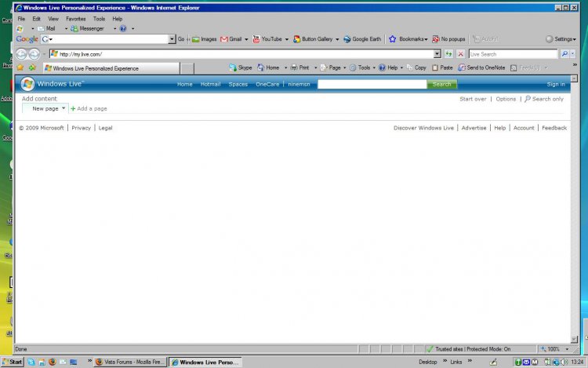Click the Feedback footer link
Image resolution: width=588 pixels, height=368 pixels.
pyautogui.click(x=554, y=128)
